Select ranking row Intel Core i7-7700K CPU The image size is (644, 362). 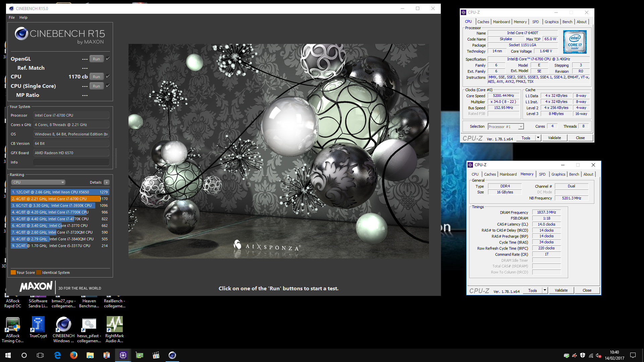(x=60, y=212)
